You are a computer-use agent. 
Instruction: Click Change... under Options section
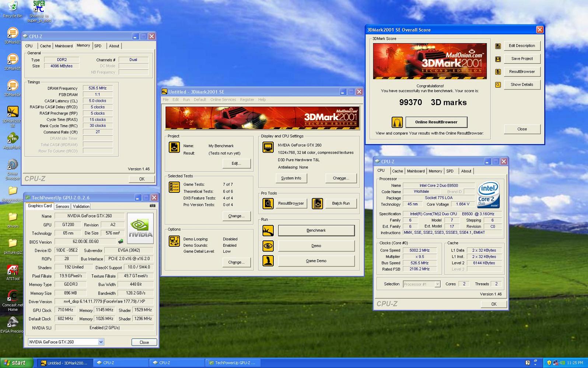237,262
